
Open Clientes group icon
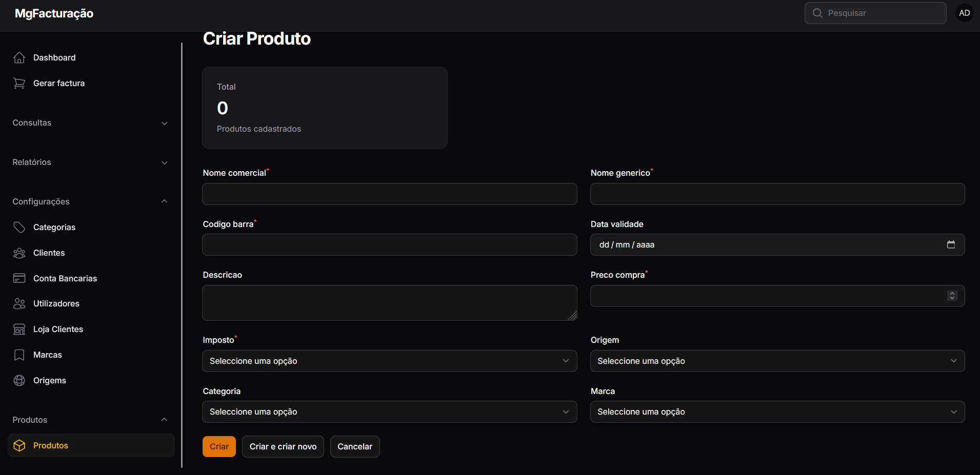(19, 253)
